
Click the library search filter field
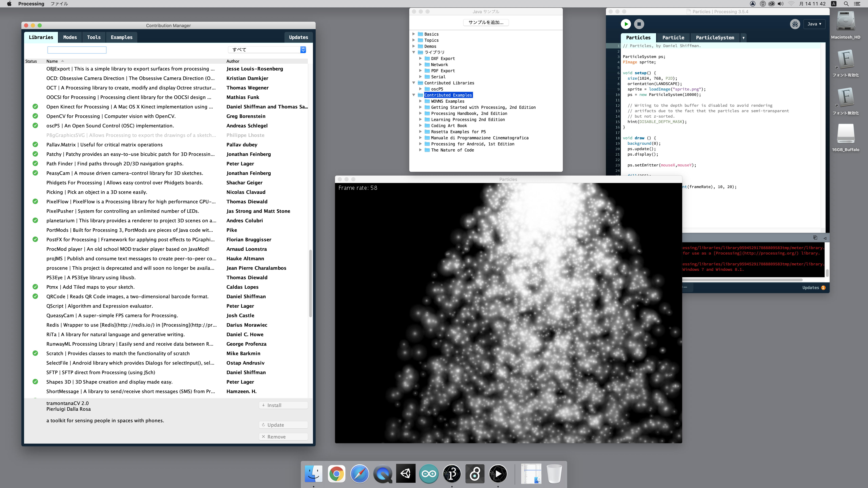point(77,50)
